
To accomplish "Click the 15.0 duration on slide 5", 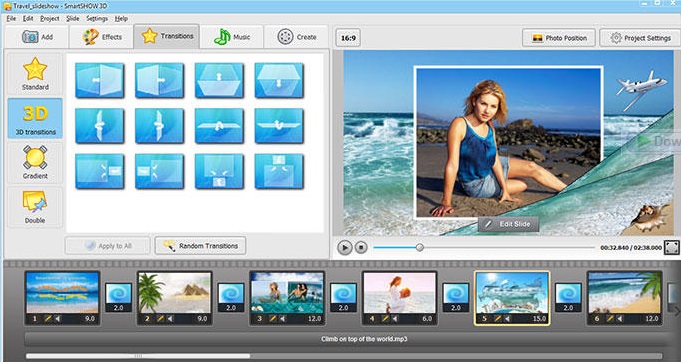I will tap(539, 319).
